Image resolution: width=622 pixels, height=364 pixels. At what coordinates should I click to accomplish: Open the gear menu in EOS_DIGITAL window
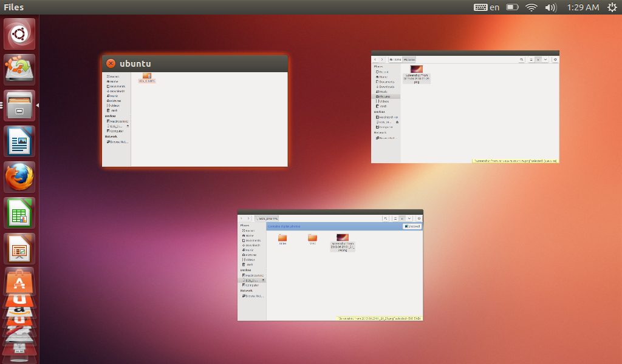[x=419, y=218]
